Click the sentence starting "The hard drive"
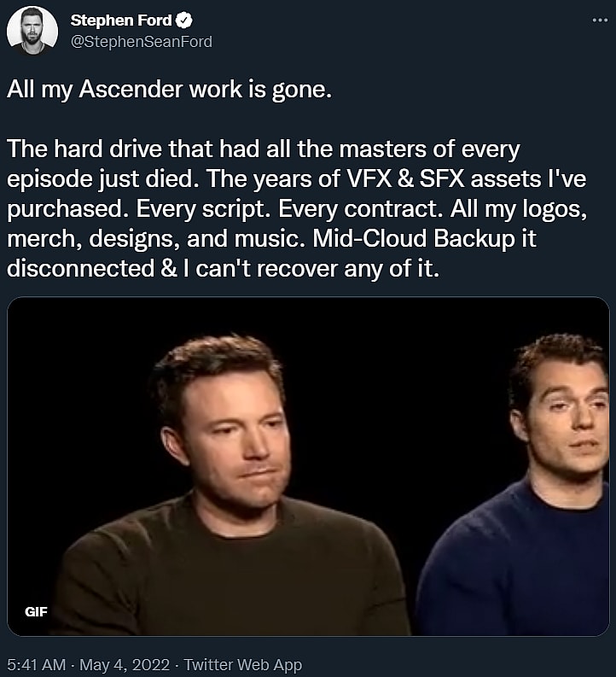This screenshot has width=616, height=677. 171,149
